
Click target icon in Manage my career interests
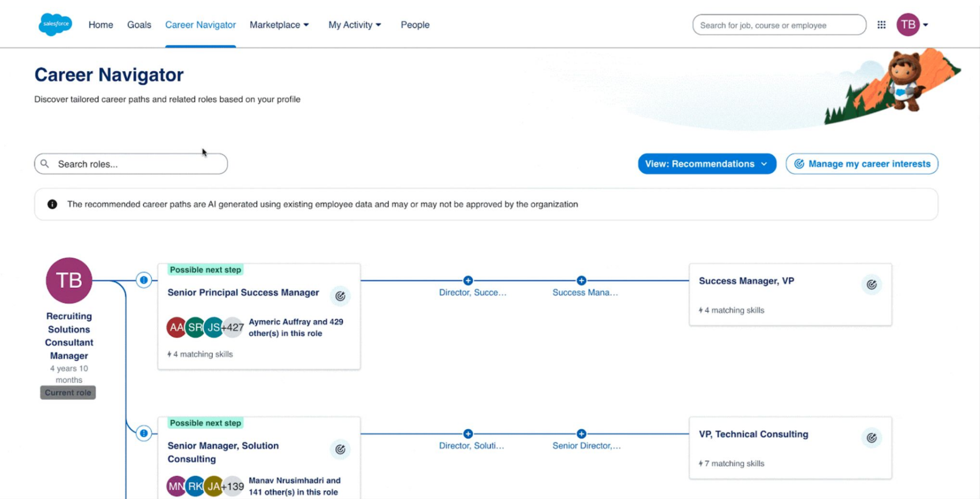pyautogui.click(x=799, y=163)
